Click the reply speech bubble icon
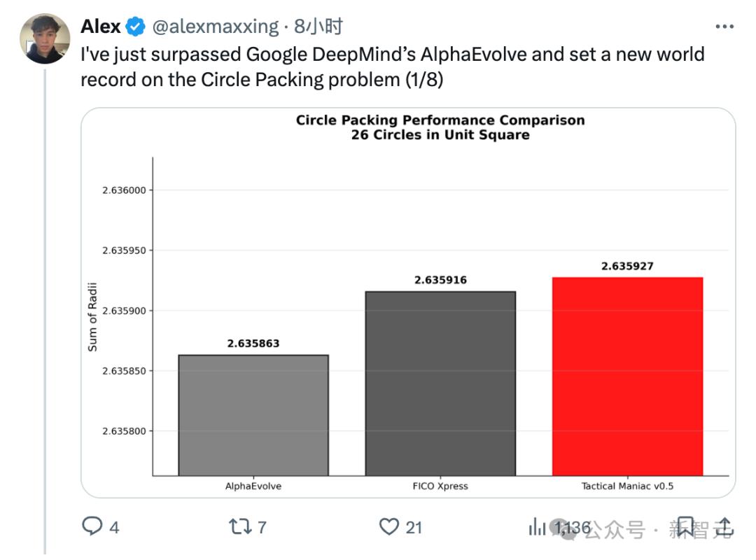The width and height of the screenshot is (756, 560). [93, 526]
